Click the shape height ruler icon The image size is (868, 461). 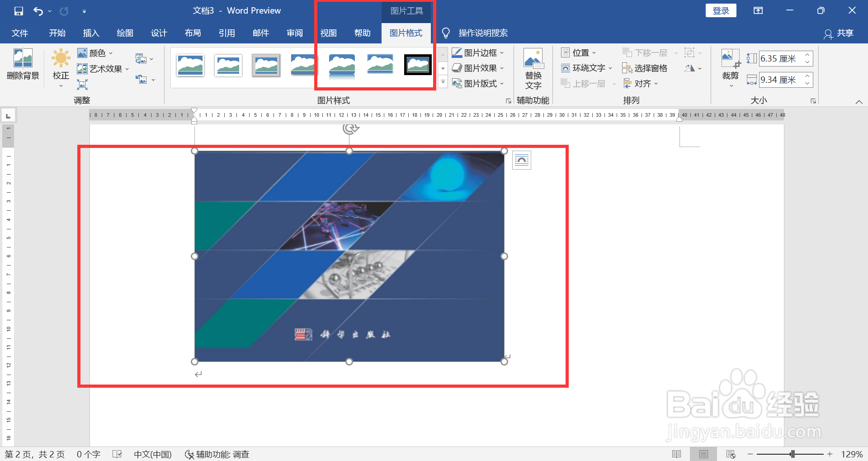tap(751, 58)
